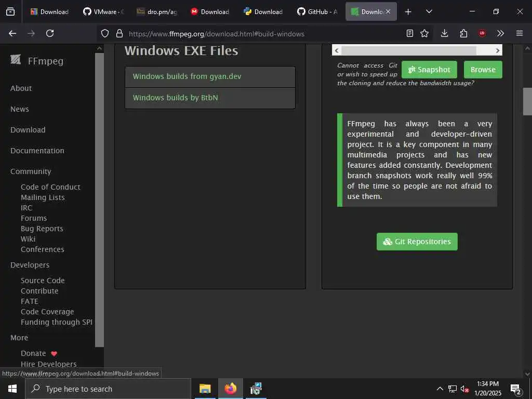Open the More sidebar section
The height and width of the screenshot is (399, 532).
pos(19,338)
